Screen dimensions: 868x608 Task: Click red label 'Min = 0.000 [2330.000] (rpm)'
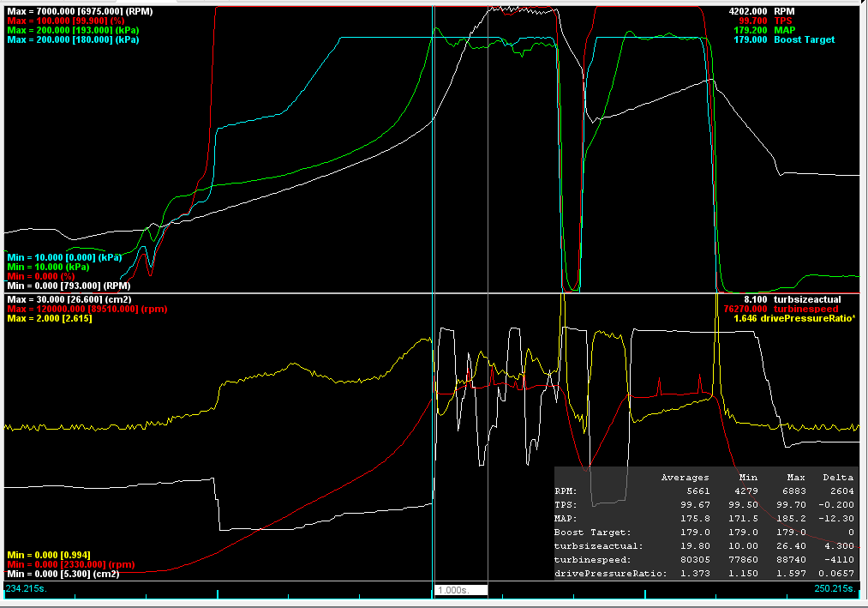71,564
